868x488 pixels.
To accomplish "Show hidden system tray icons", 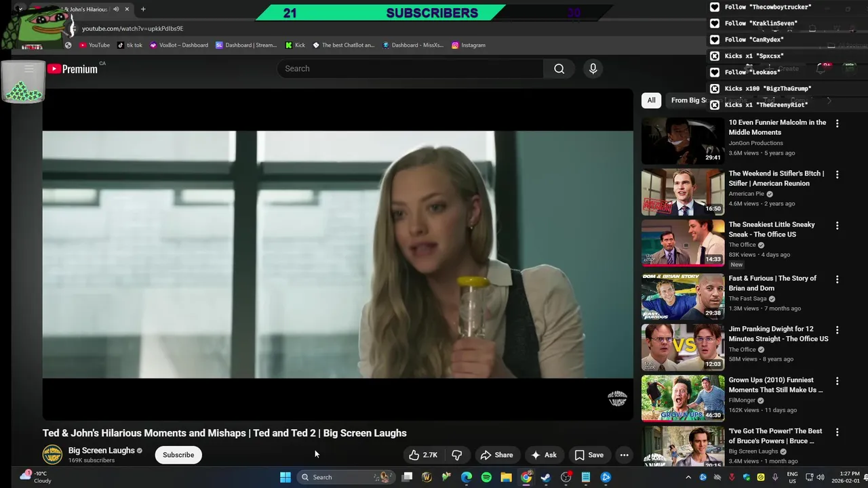I will (688, 477).
